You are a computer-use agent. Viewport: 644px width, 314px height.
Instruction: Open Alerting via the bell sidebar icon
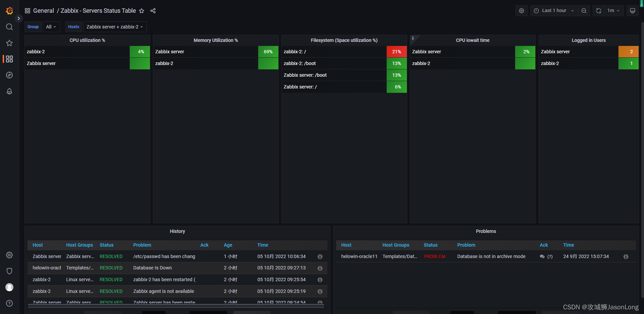pos(9,91)
